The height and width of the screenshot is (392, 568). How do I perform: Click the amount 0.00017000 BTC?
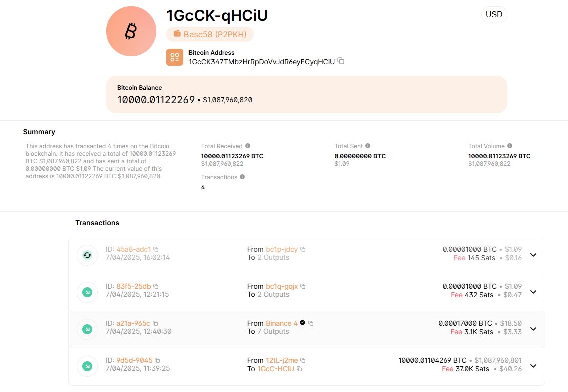coord(465,323)
